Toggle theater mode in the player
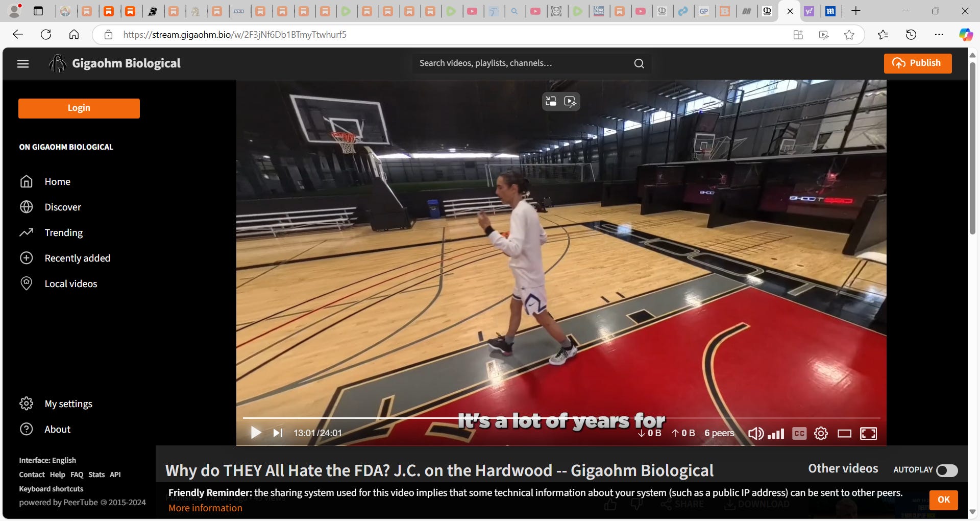 coord(844,434)
